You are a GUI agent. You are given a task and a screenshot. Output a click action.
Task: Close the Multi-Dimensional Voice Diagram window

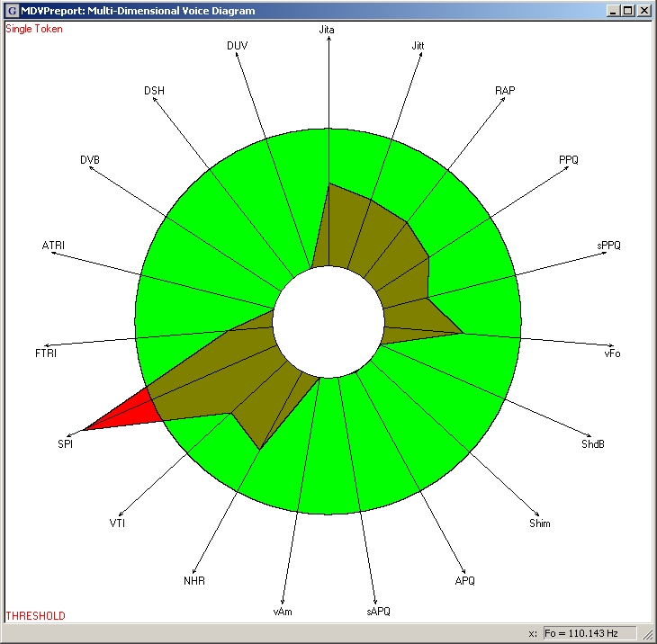tap(643, 11)
